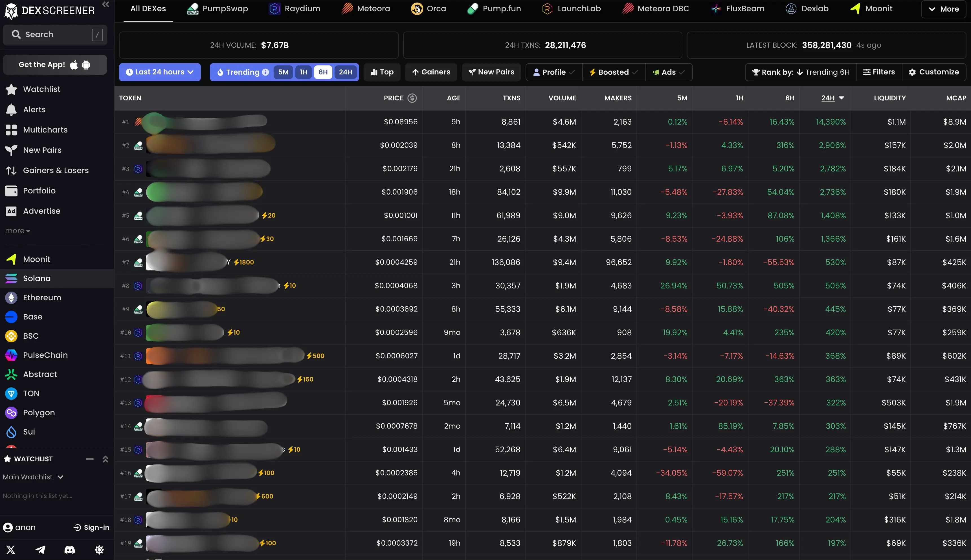The image size is (971, 560).
Task: Select the PulseChain icon
Action: coord(11,355)
